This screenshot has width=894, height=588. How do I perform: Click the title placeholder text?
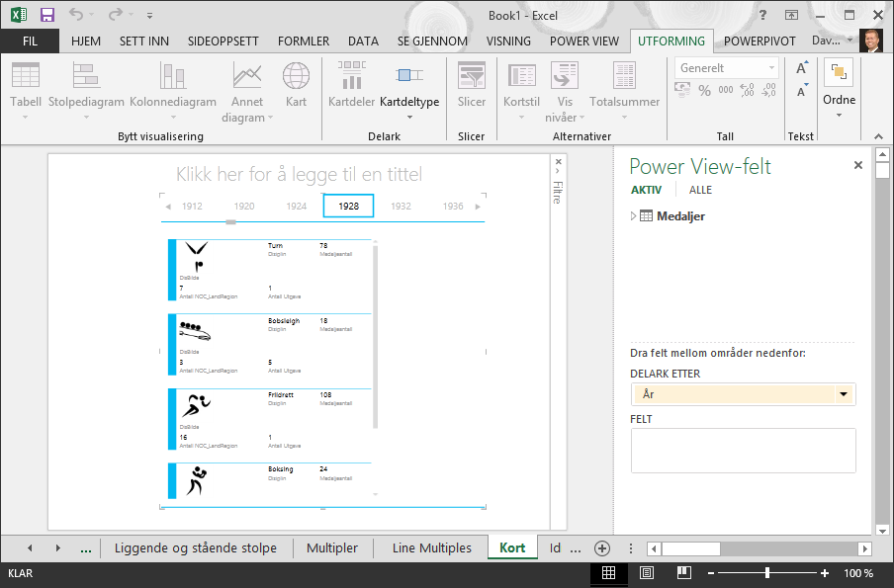pyautogui.click(x=299, y=174)
